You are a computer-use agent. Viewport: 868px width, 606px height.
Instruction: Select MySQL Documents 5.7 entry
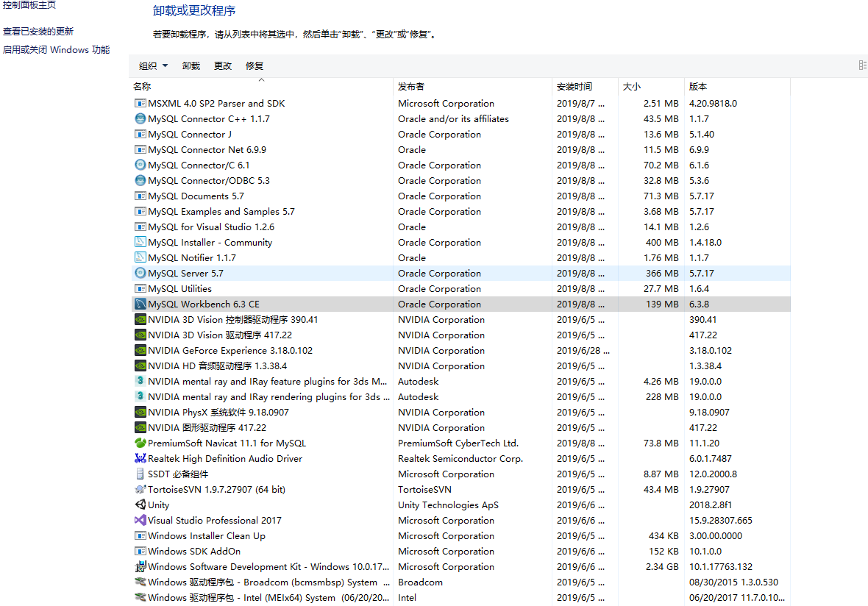pos(460,196)
